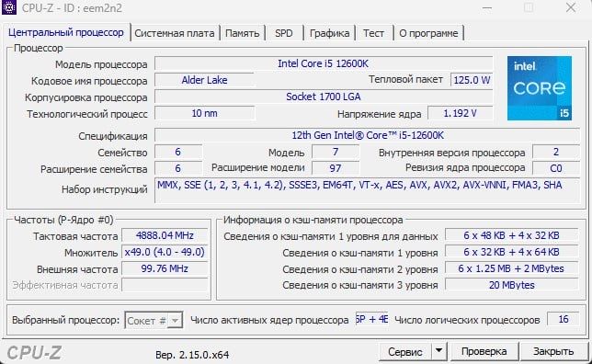Click the Socket 1700 LGA value
This screenshot has width=592, height=364.
[x=324, y=97]
